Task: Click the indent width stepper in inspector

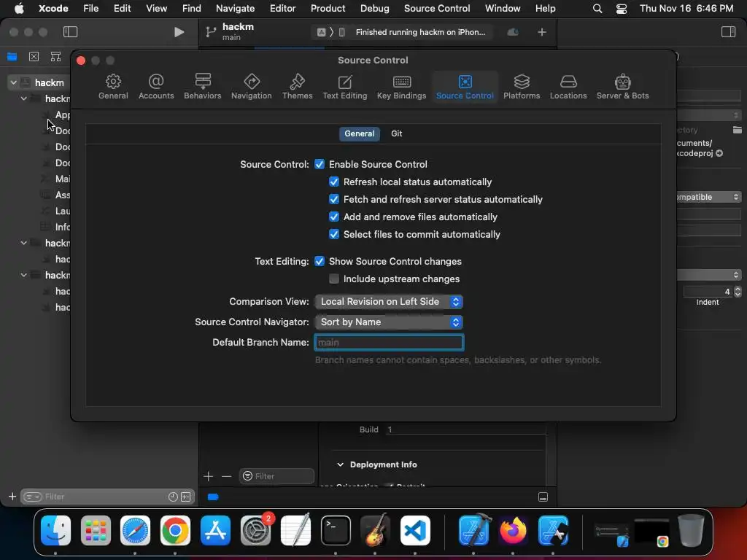Action: 738,292
